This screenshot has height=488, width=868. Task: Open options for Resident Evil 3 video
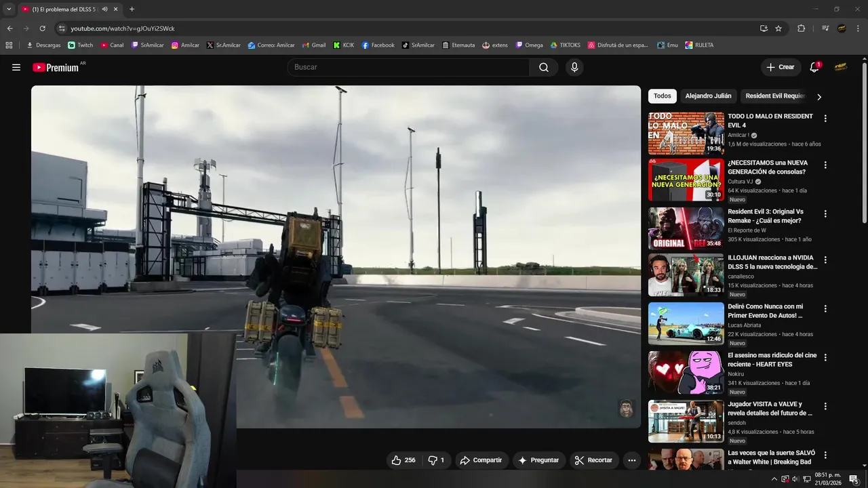coord(825,213)
